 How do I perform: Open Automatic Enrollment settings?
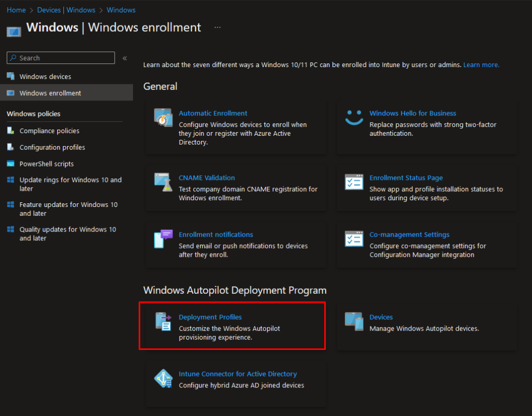pyautogui.click(x=212, y=113)
